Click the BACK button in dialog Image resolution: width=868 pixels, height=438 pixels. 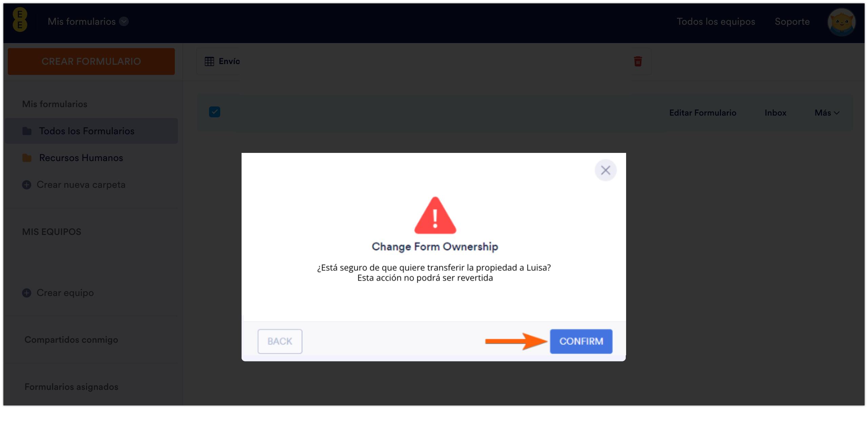[280, 341]
